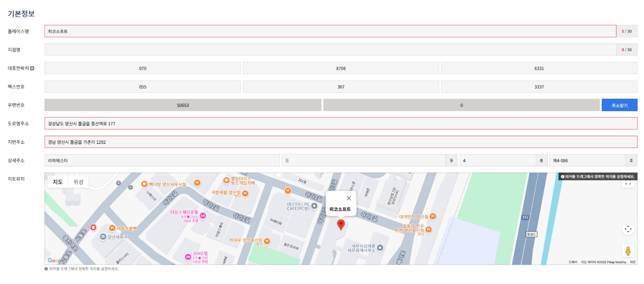
Task: Click the 라두스쌀빵 bakery pin
Action: [x=112, y=228]
